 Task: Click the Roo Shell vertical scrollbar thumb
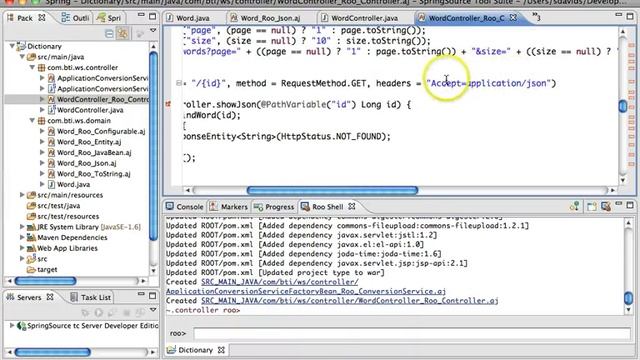pyautogui.click(x=629, y=298)
